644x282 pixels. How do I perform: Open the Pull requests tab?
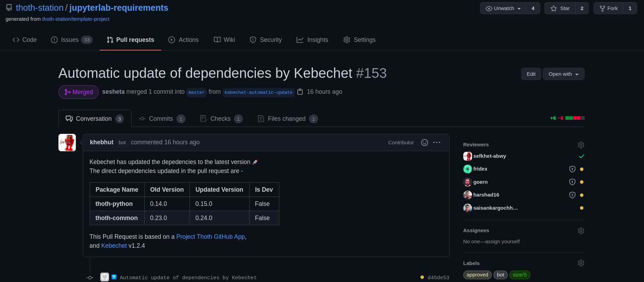click(130, 40)
